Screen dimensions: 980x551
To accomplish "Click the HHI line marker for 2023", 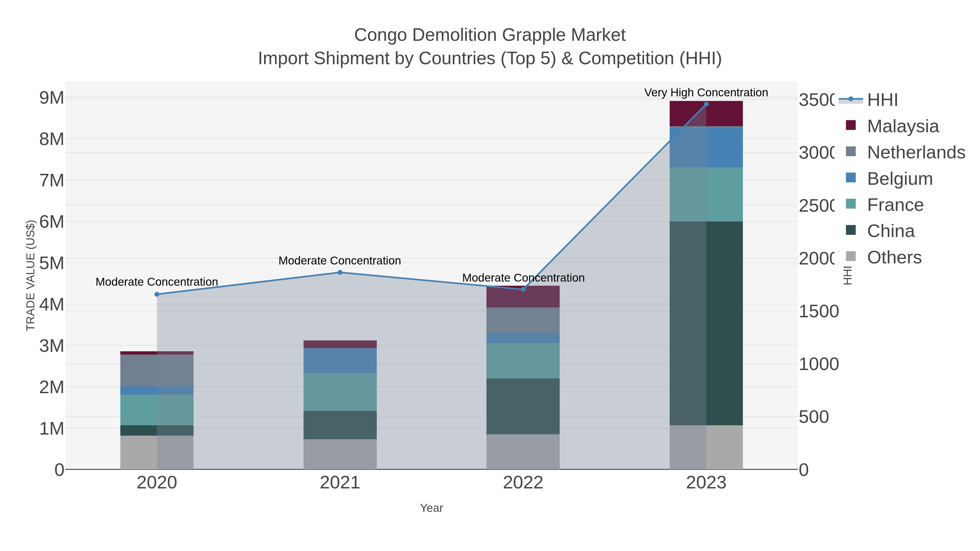I will pos(706,104).
